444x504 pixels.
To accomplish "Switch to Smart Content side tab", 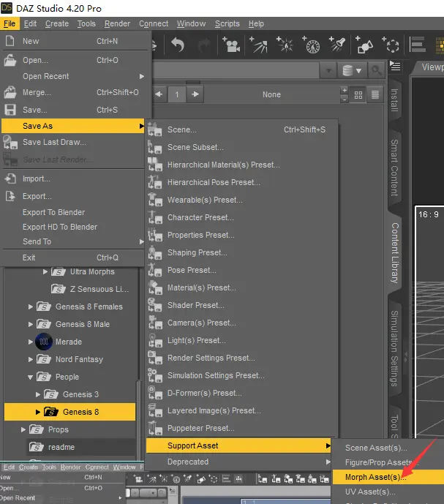I will [x=394, y=168].
